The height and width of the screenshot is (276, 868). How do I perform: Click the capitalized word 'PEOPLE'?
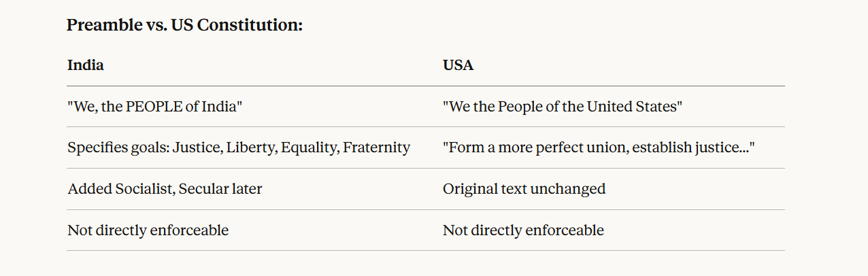(x=154, y=107)
